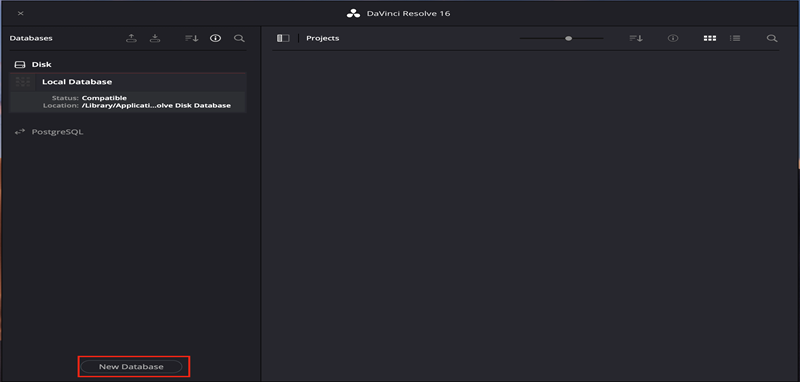The image size is (800, 382).
Task: Expand the Disk databases section
Action: (x=41, y=65)
